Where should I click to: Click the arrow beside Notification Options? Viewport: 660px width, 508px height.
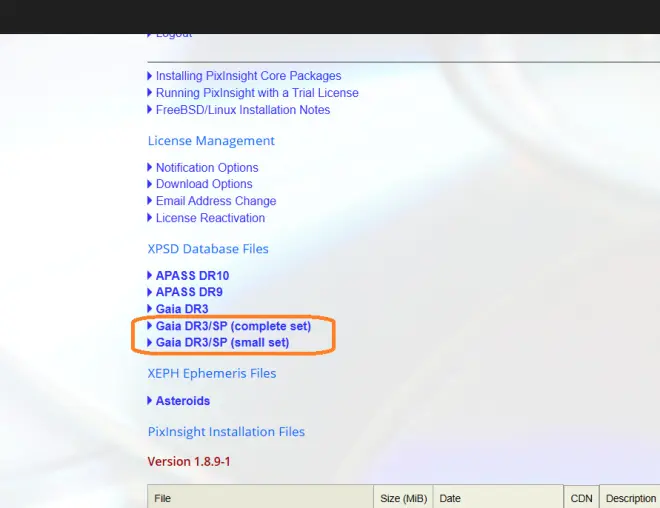149,168
